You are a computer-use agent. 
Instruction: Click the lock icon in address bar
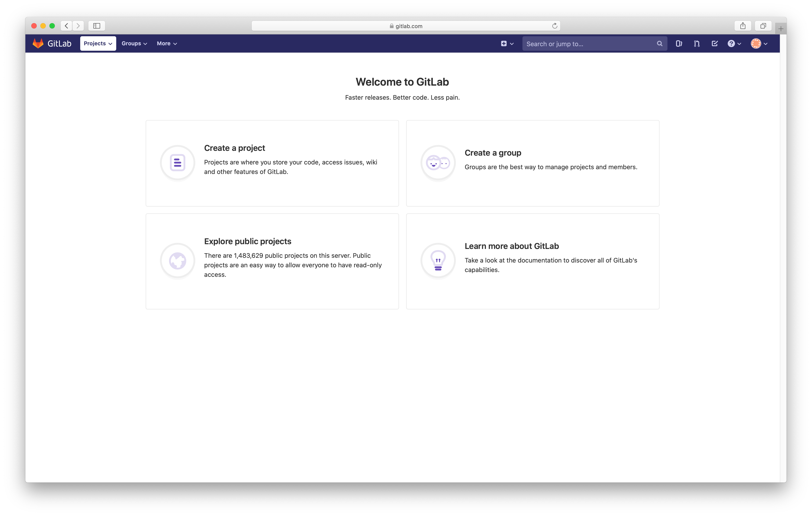click(391, 26)
